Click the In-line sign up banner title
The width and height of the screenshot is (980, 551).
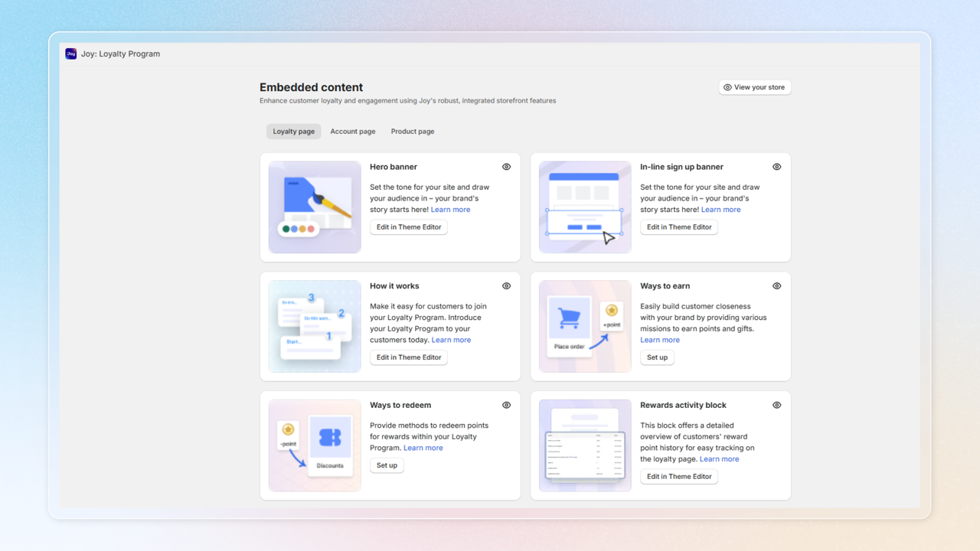click(x=681, y=167)
